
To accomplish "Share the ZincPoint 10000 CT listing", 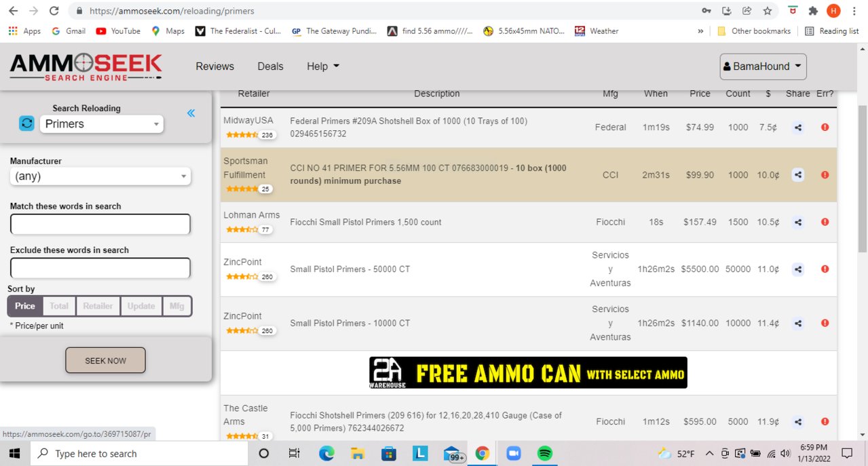I will pos(798,324).
